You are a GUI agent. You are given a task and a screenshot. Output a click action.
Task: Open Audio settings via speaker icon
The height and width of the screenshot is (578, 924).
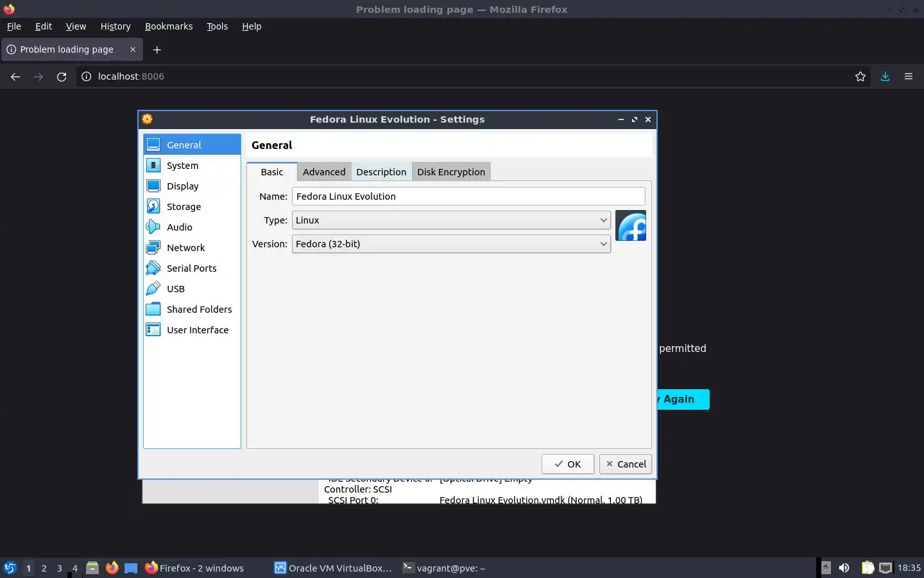coord(153,227)
